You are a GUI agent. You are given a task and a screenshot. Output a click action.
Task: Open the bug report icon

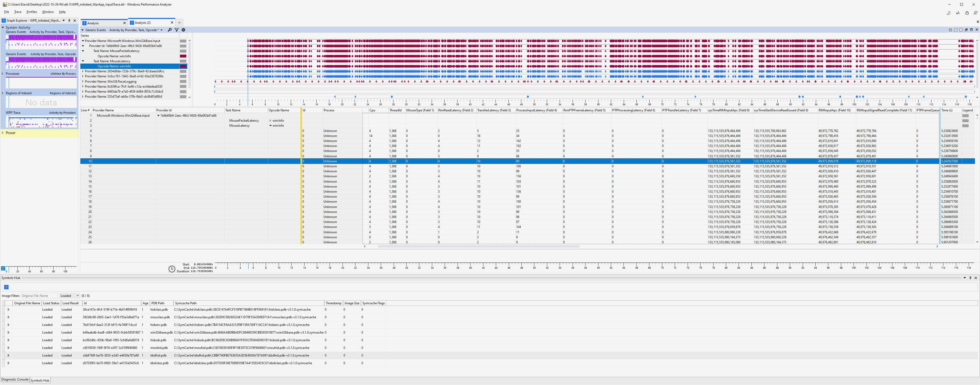(967, 13)
